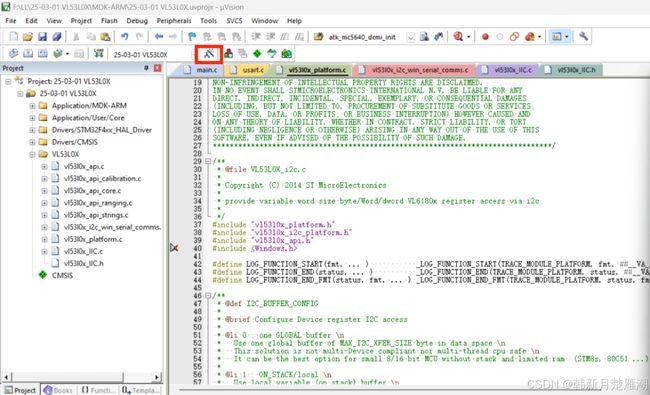Kill all breakpoints icon
The height and width of the screenshot is (395, 650).
[x=530, y=36]
